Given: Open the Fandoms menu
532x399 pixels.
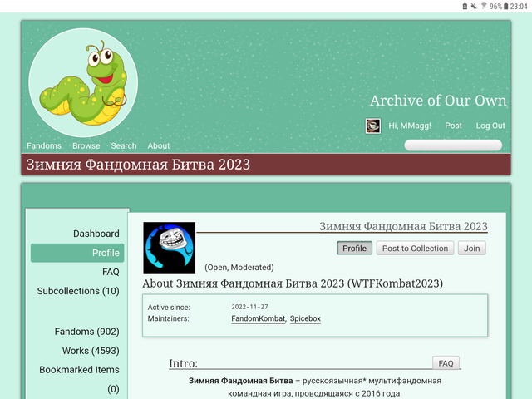Looking at the screenshot, I should (44, 146).
